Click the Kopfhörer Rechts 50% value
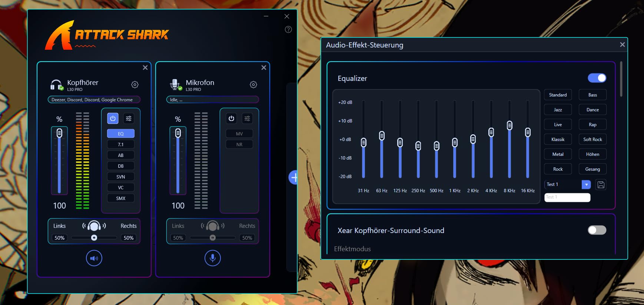 click(x=129, y=238)
